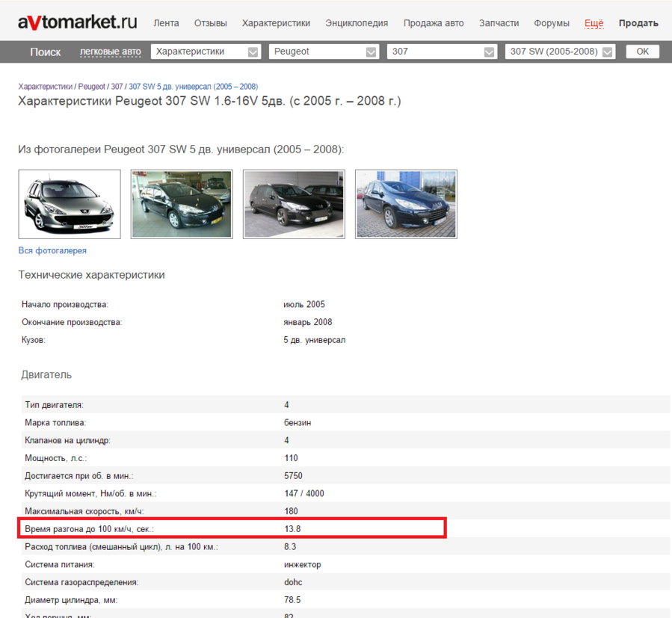Open the 307 model dropdown

[x=443, y=52]
